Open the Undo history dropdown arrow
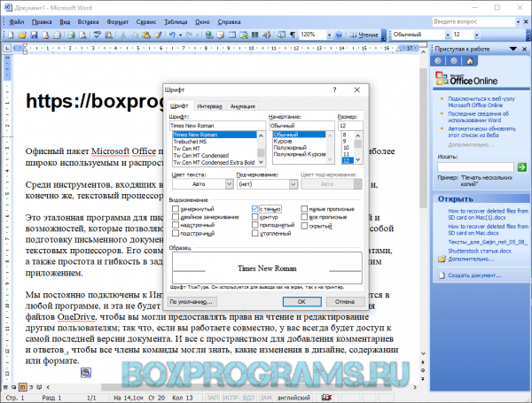 pyautogui.click(x=181, y=35)
